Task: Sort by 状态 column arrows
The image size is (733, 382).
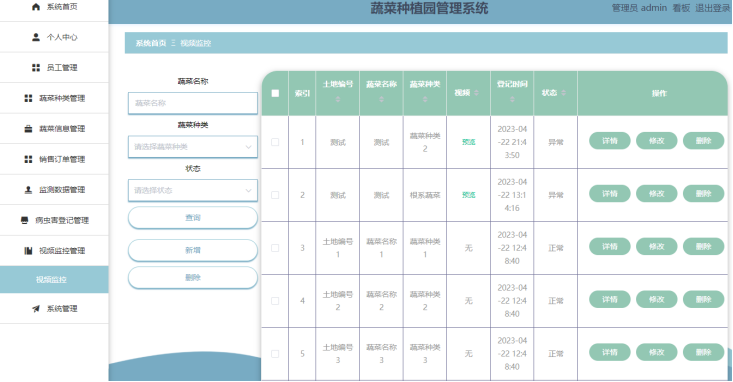Action: (x=563, y=93)
